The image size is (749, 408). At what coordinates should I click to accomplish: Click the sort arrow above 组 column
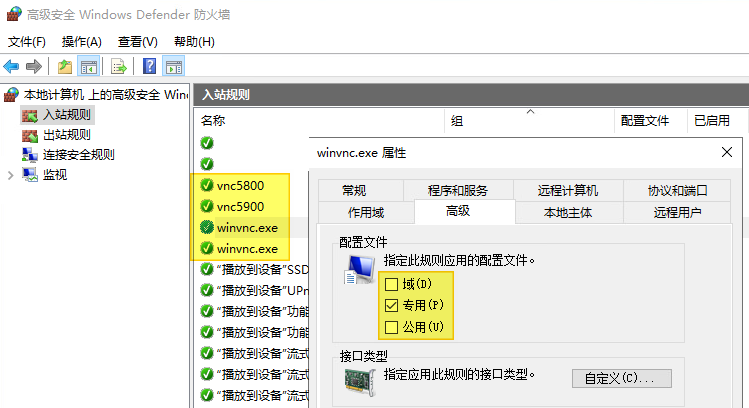point(530,112)
